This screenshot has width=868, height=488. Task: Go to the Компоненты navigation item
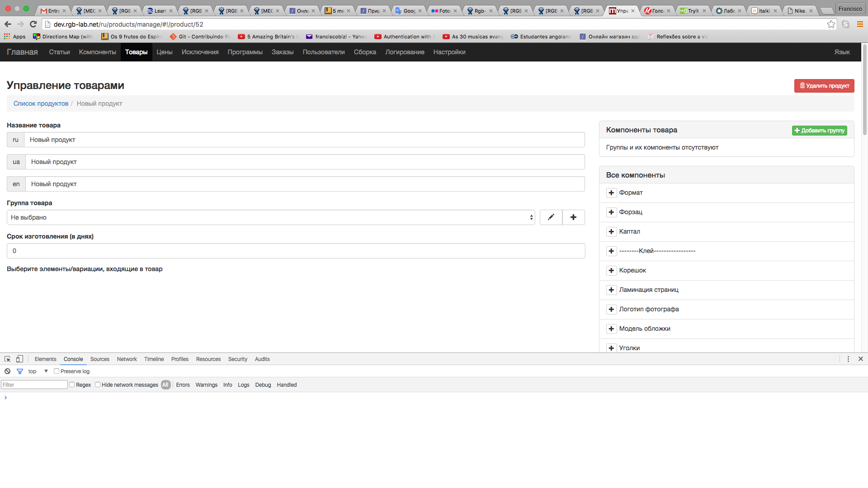(97, 52)
